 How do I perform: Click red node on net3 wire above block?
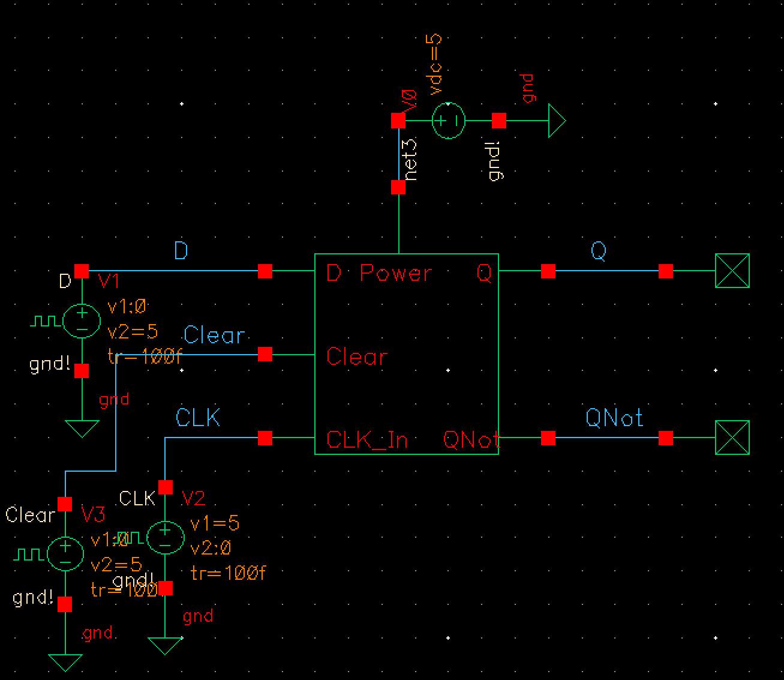[398, 187]
